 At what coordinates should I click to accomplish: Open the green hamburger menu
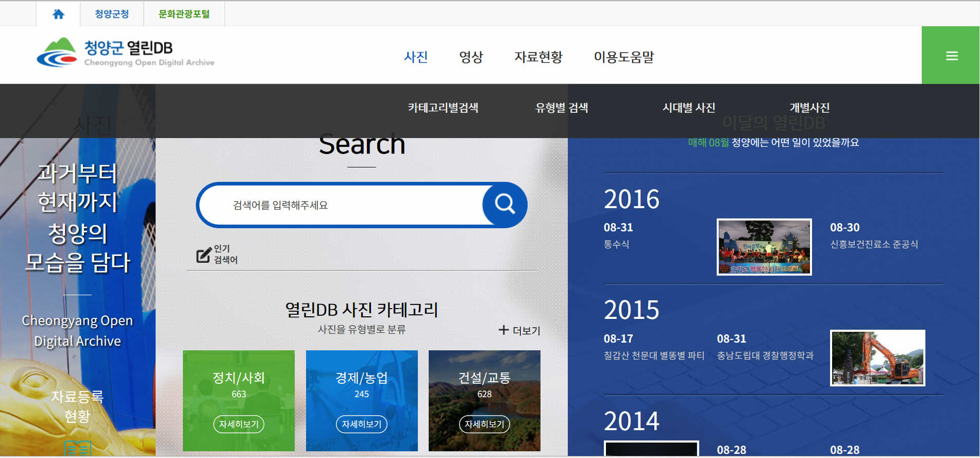click(x=951, y=56)
